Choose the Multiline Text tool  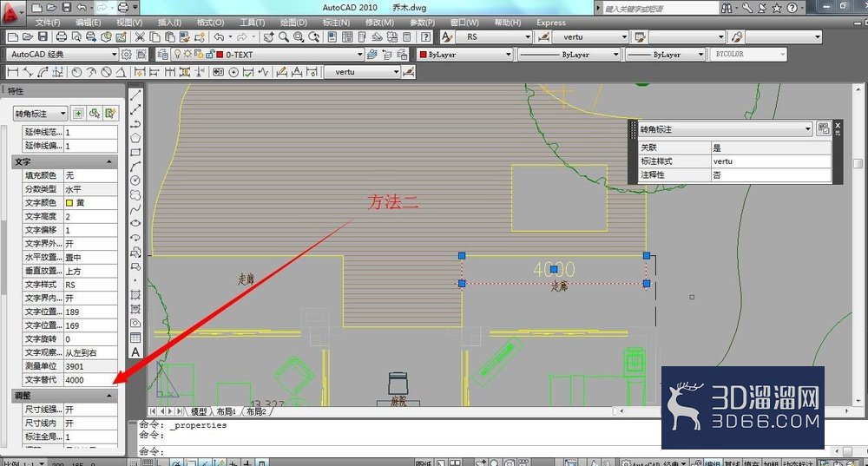(x=135, y=352)
